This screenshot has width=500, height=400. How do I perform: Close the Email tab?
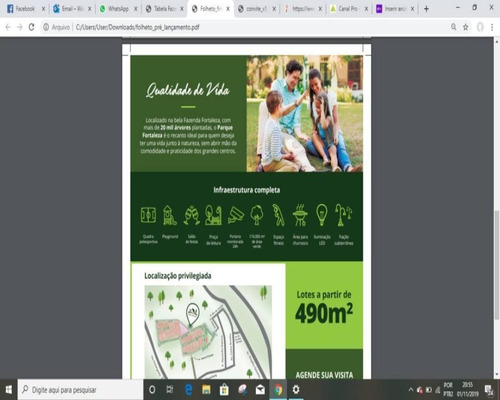click(x=89, y=9)
